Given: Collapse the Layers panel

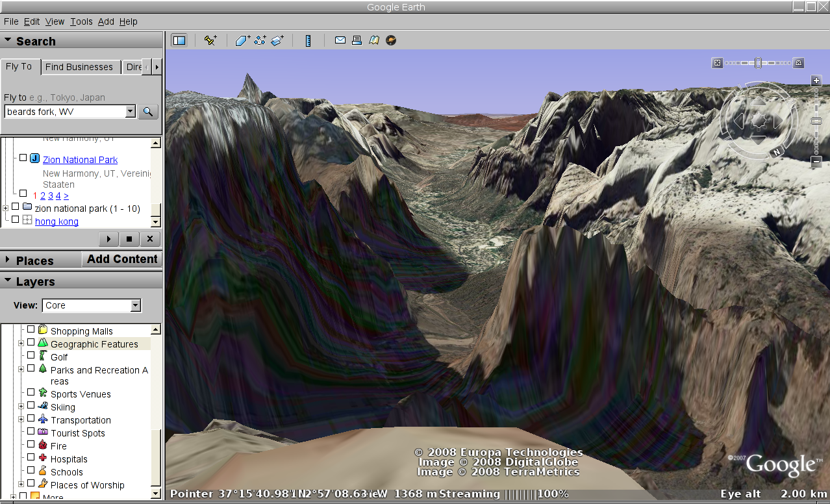Looking at the screenshot, I should [8, 281].
